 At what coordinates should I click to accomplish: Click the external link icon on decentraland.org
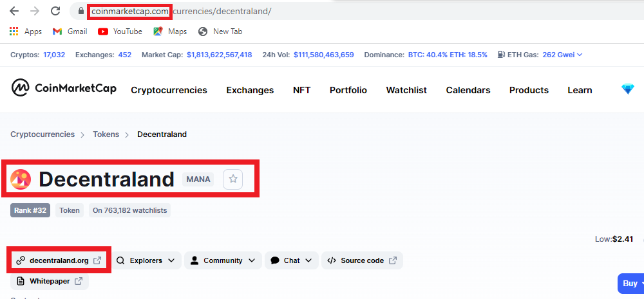pos(97,260)
